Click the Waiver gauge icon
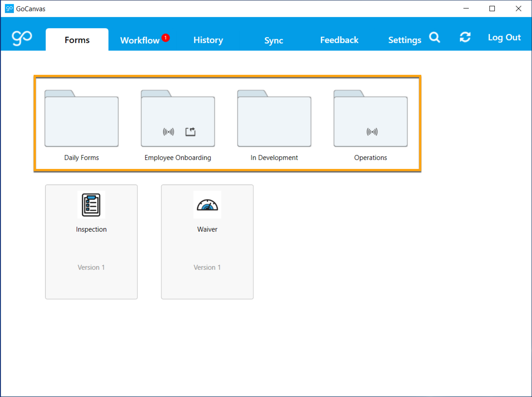 tap(207, 205)
